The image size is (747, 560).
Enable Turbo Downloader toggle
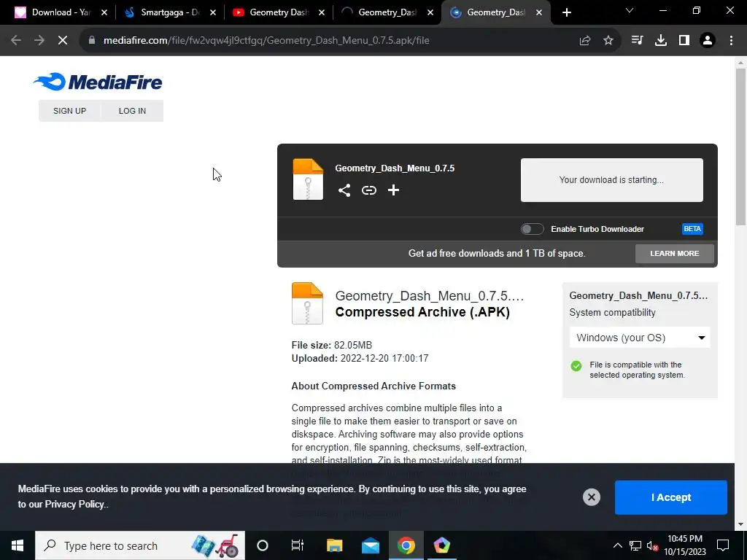pyautogui.click(x=532, y=229)
